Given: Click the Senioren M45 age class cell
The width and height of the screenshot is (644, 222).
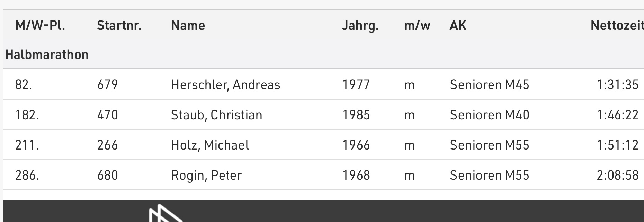Looking at the screenshot, I should click(489, 85).
